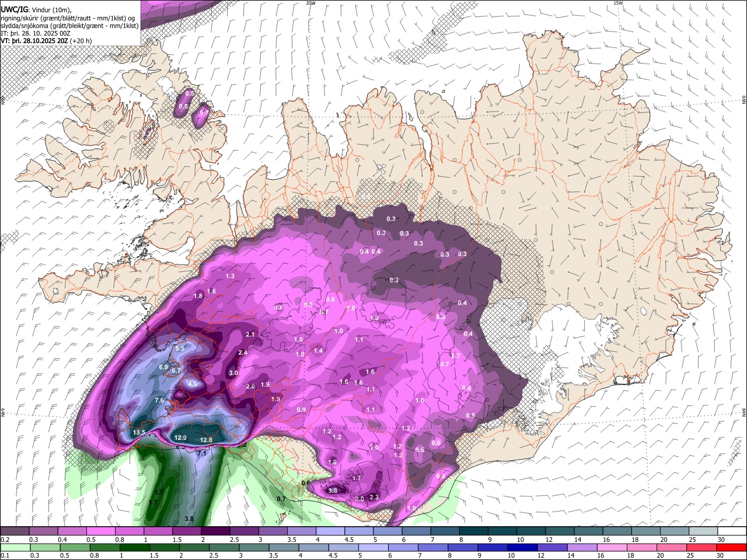
Task: Click the 1.4 precipitation value on map
Action: pos(318,351)
